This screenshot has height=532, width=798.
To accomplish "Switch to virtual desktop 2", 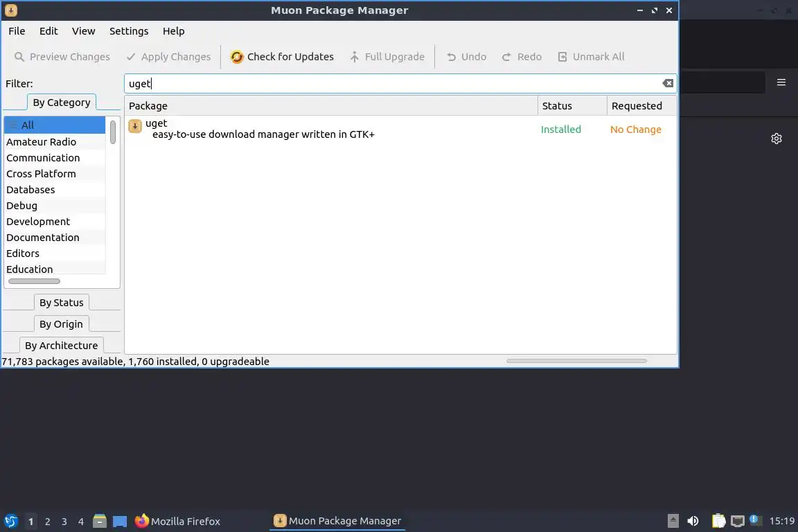I will pyautogui.click(x=47, y=522).
